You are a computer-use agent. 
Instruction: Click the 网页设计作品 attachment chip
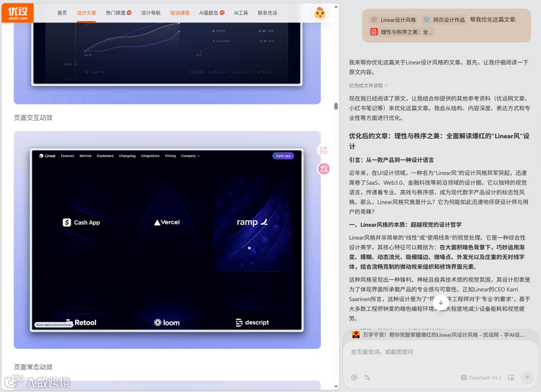tap(444, 20)
